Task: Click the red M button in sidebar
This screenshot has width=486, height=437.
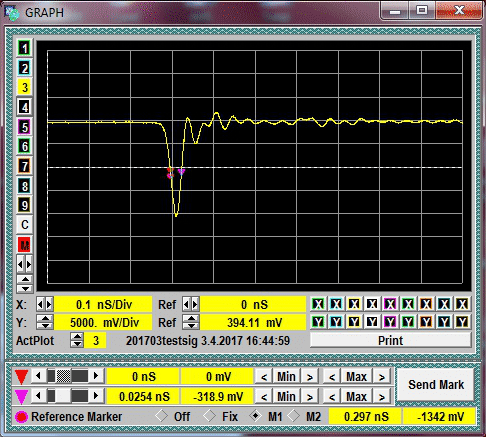Action: 24,245
